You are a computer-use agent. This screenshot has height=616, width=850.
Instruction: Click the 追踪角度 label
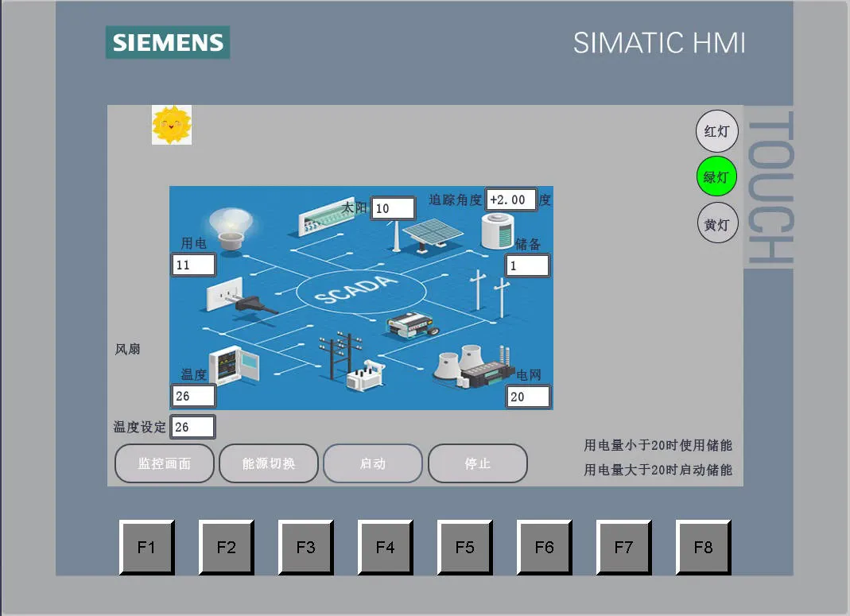pos(456,200)
